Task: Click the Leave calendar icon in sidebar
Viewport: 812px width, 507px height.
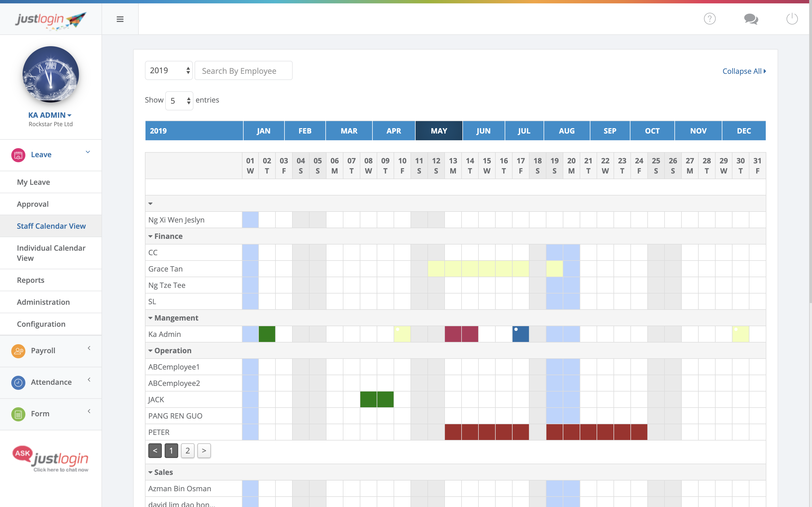Action: point(18,155)
